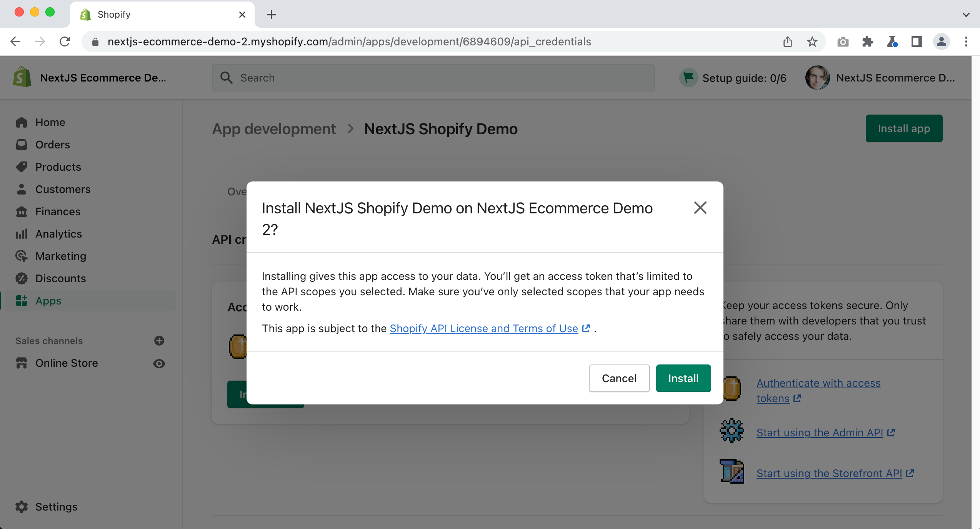The height and width of the screenshot is (529, 980).
Task: Click the browser forward arrow
Action: (40, 42)
